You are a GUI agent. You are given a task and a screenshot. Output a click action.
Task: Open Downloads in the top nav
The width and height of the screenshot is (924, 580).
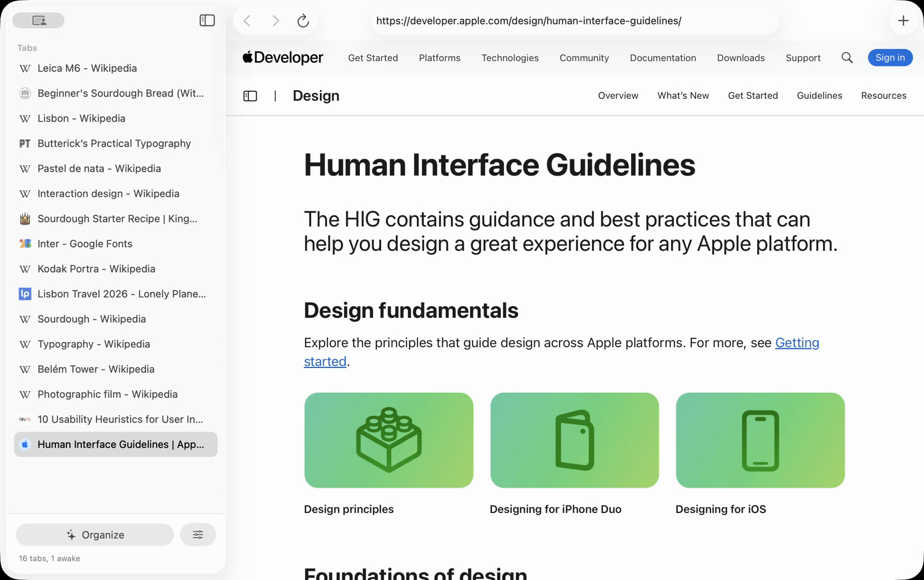(x=741, y=58)
